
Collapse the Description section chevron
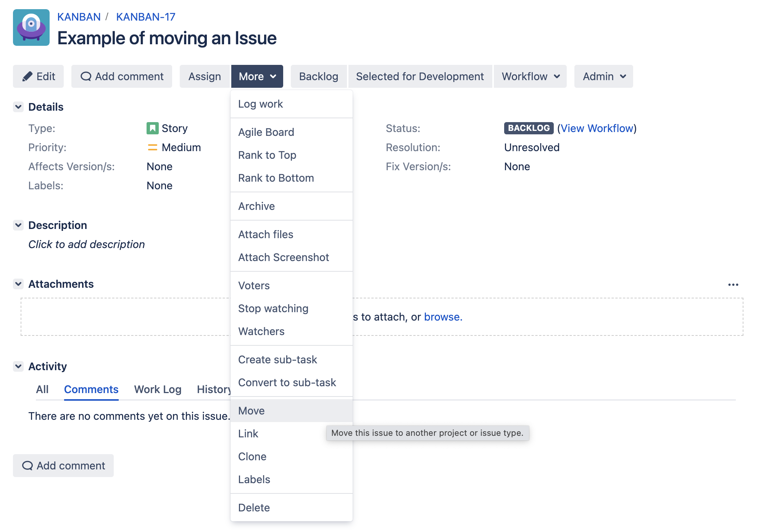[18, 225]
